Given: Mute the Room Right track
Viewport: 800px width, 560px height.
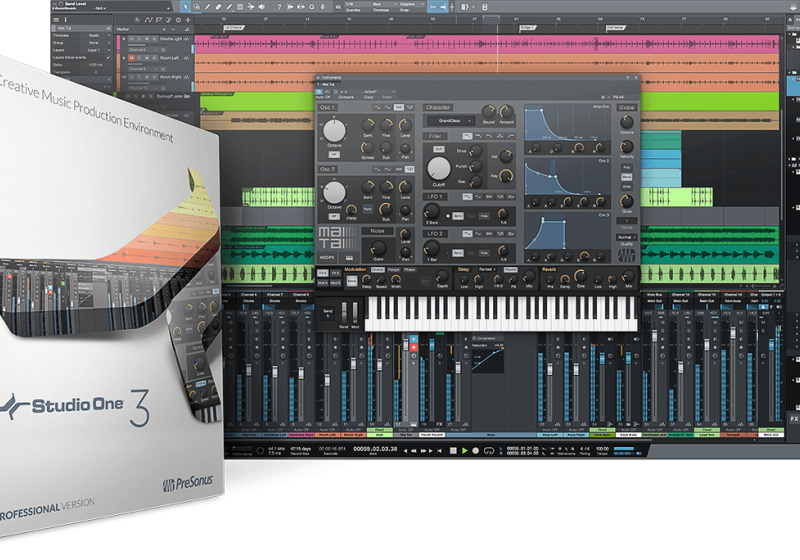Looking at the screenshot, I should point(131,77).
